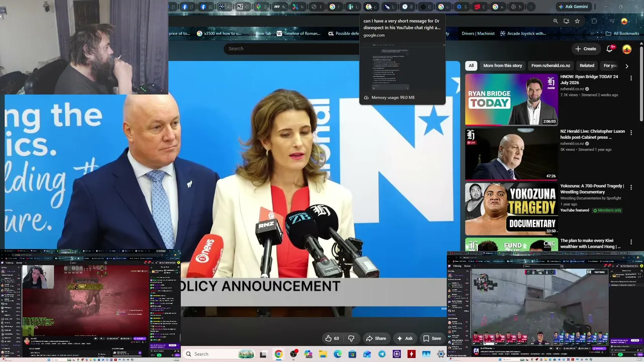
Task: Click the YouTube page vertical scrollbar
Action: click(641, 83)
